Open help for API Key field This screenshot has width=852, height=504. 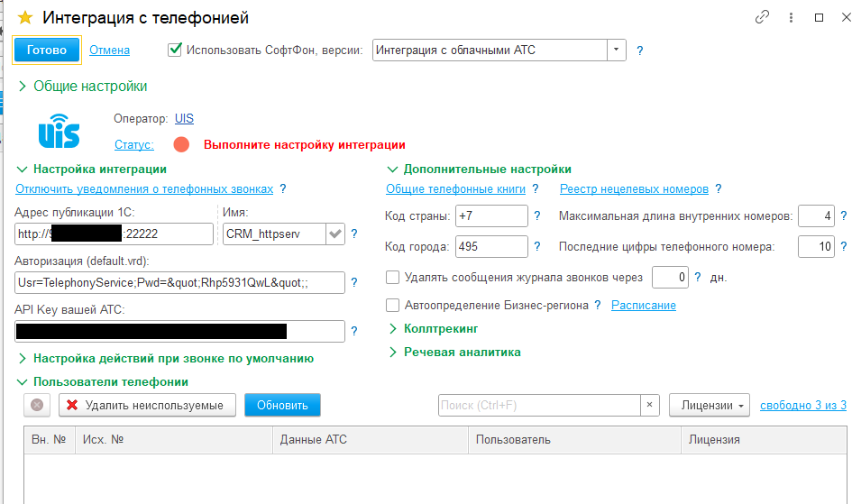click(x=354, y=332)
